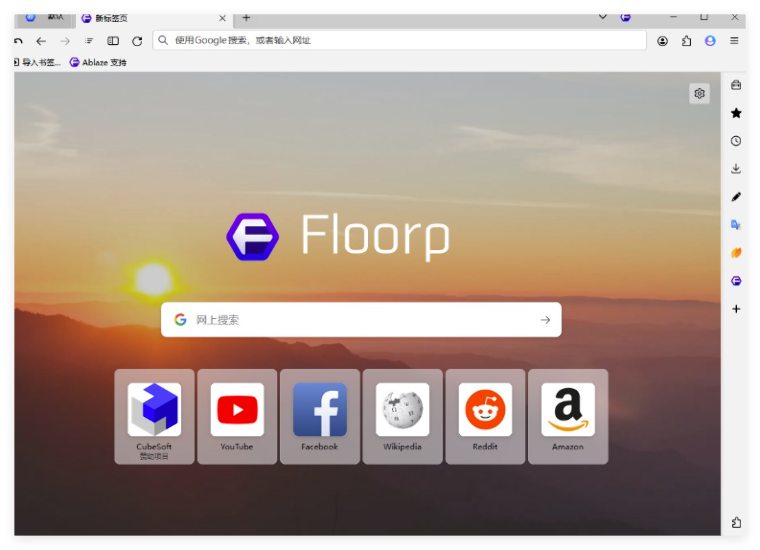Click the URL bar search field
This screenshot has width=760, height=550.
(399, 40)
